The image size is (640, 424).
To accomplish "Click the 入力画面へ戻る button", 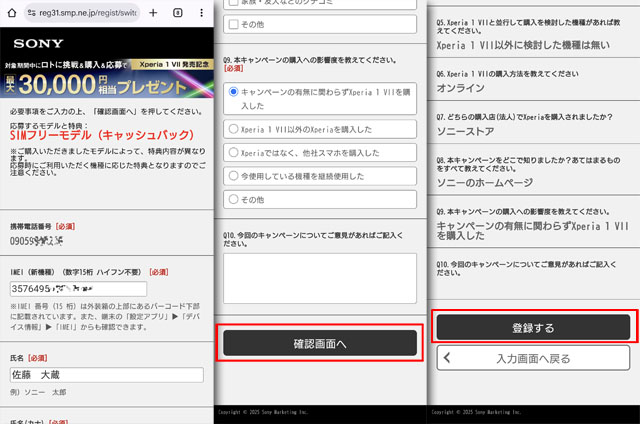I will (x=533, y=358).
